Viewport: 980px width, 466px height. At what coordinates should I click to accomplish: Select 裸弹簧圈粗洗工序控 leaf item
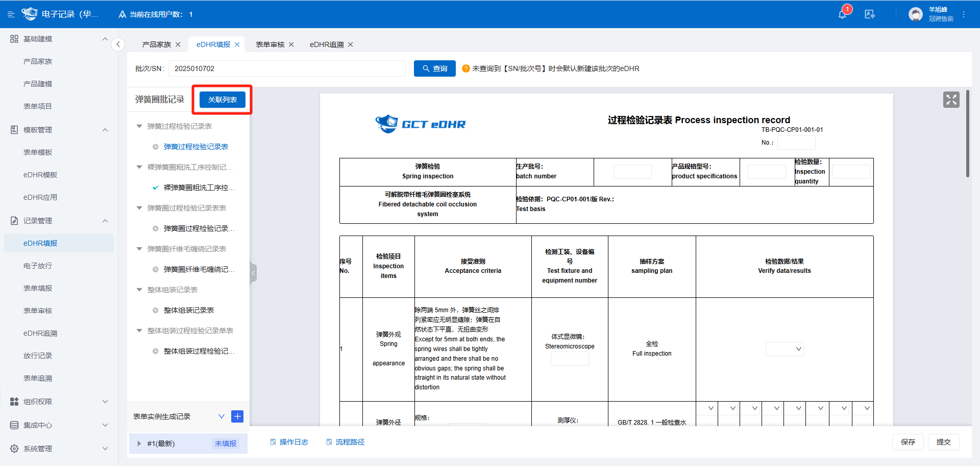click(199, 188)
